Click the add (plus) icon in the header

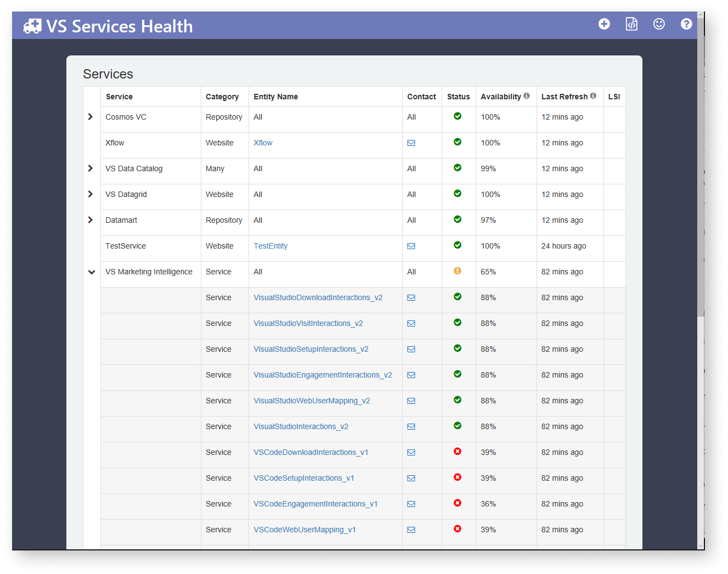(604, 24)
